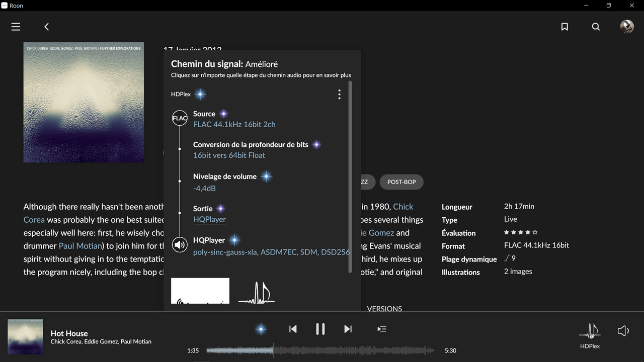Click the 2 images illustrations value
This screenshot has width=644, height=362.
point(518,271)
